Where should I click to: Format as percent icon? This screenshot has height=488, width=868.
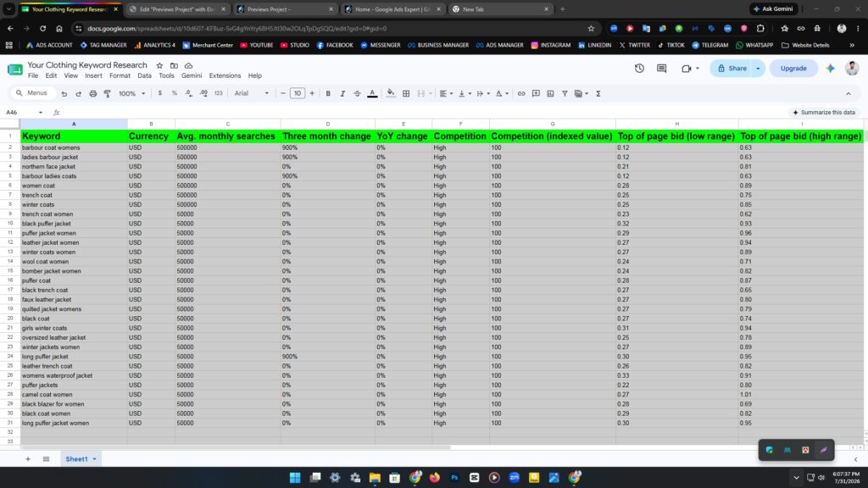[x=175, y=93]
